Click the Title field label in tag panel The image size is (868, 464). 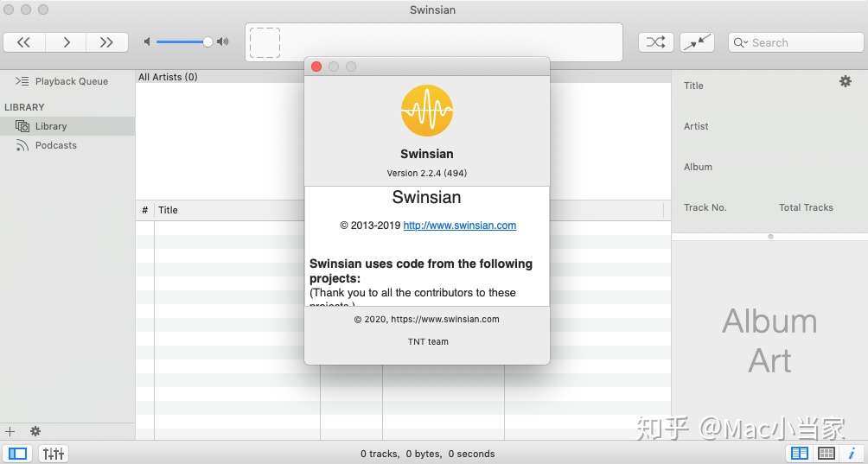click(693, 86)
